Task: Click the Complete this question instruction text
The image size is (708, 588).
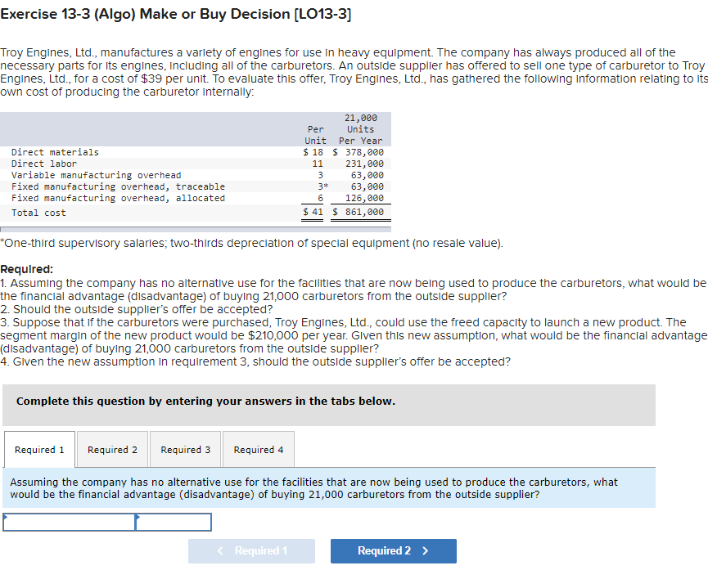Action: [205, 402]
